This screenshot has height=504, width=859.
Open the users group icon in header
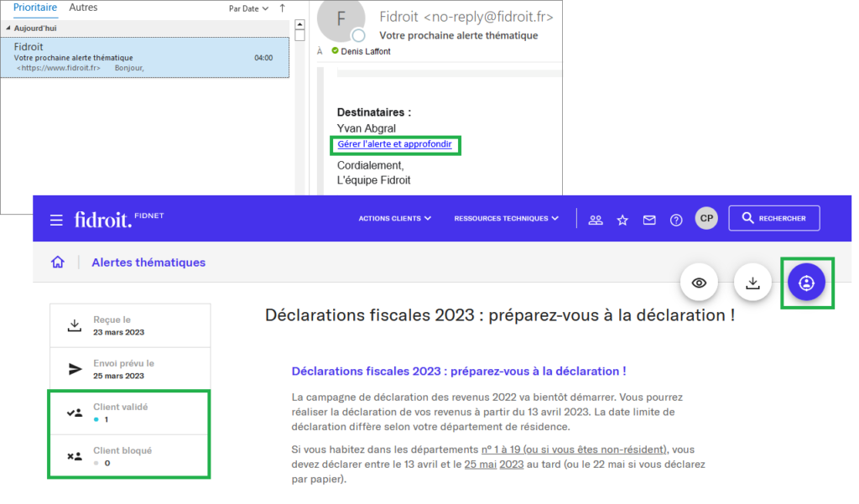coord(596,220)
